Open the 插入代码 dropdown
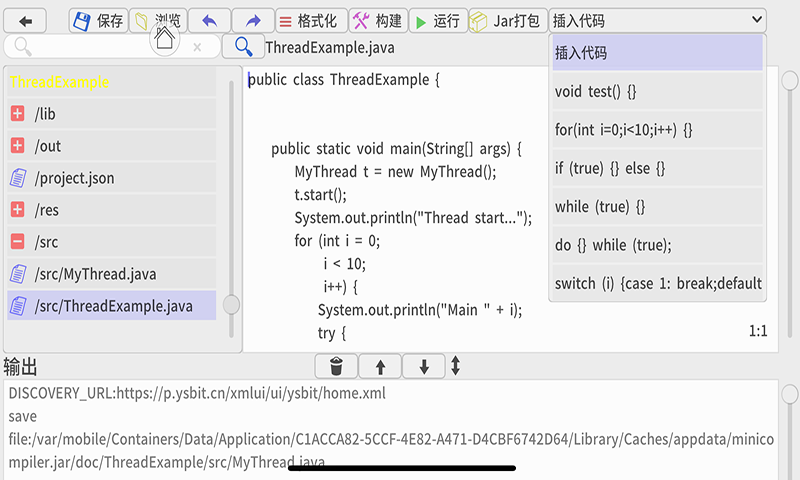This screenshot has height=480, width=800. click(x=657, y=21)
